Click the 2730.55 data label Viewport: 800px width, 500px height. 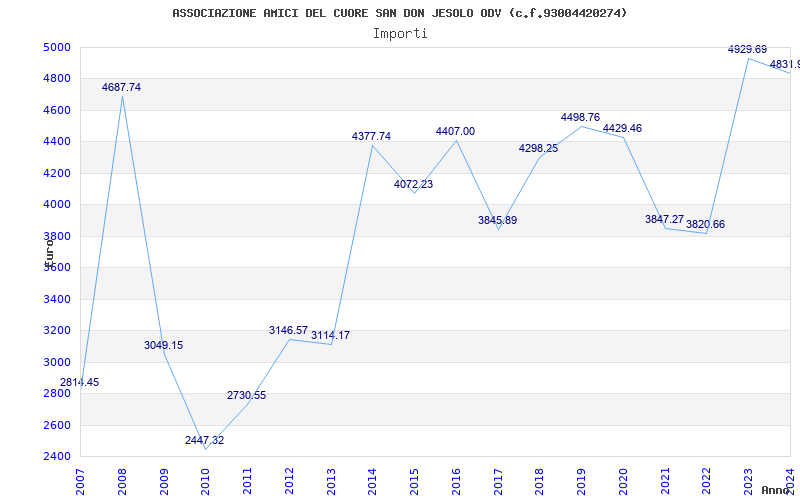246,395
